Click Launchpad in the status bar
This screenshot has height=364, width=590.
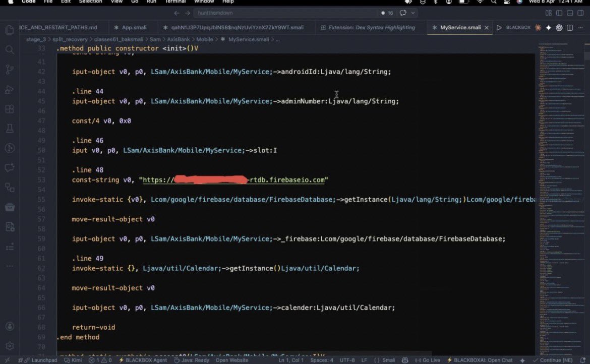(41, 360)
